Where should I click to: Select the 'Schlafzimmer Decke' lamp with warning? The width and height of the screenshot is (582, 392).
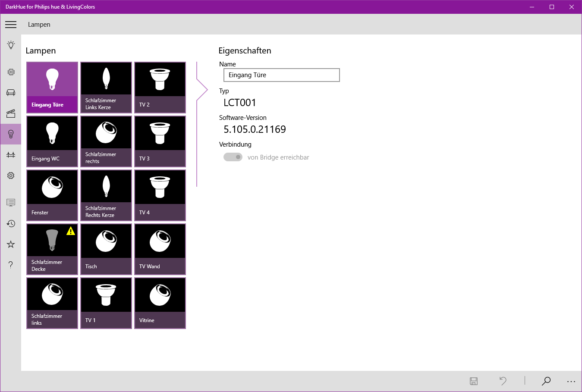click(x=52, y=249)
